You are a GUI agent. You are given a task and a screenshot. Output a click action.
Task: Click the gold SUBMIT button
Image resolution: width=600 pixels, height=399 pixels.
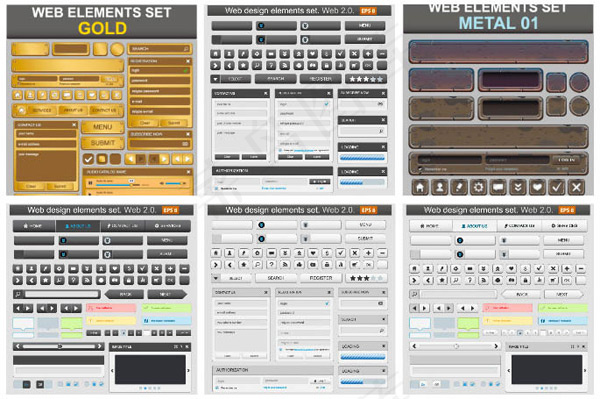[x=103, y=143]
